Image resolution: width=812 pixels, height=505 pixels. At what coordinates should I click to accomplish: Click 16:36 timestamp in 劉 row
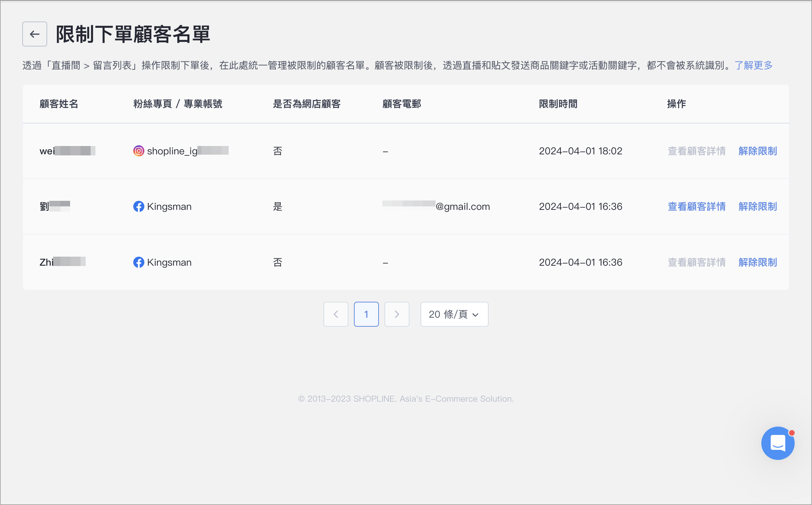[x=581, y=206]
